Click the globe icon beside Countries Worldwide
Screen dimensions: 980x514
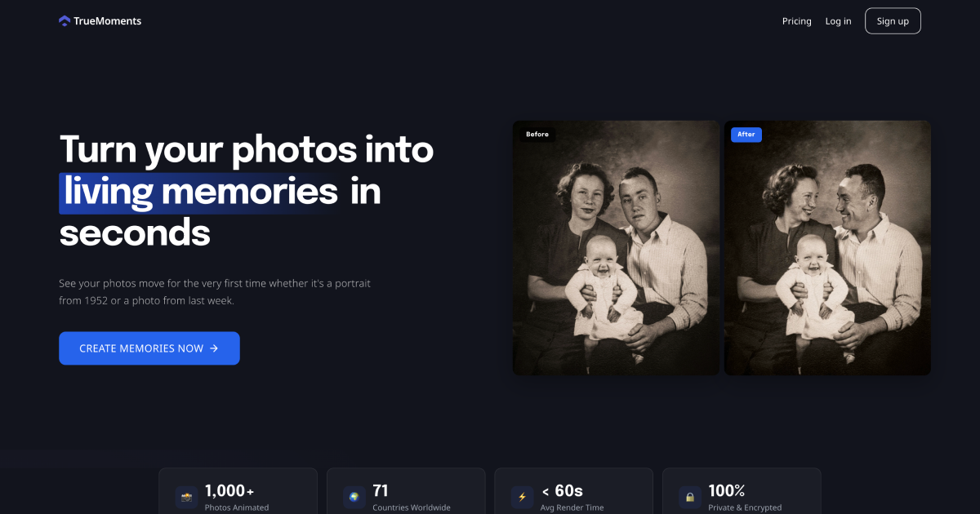pos(354,497)
